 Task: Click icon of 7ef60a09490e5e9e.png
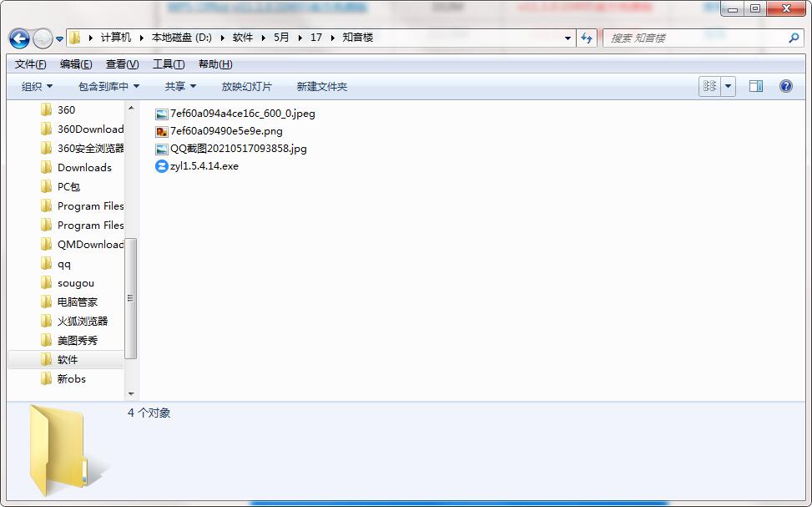[162, 132]
